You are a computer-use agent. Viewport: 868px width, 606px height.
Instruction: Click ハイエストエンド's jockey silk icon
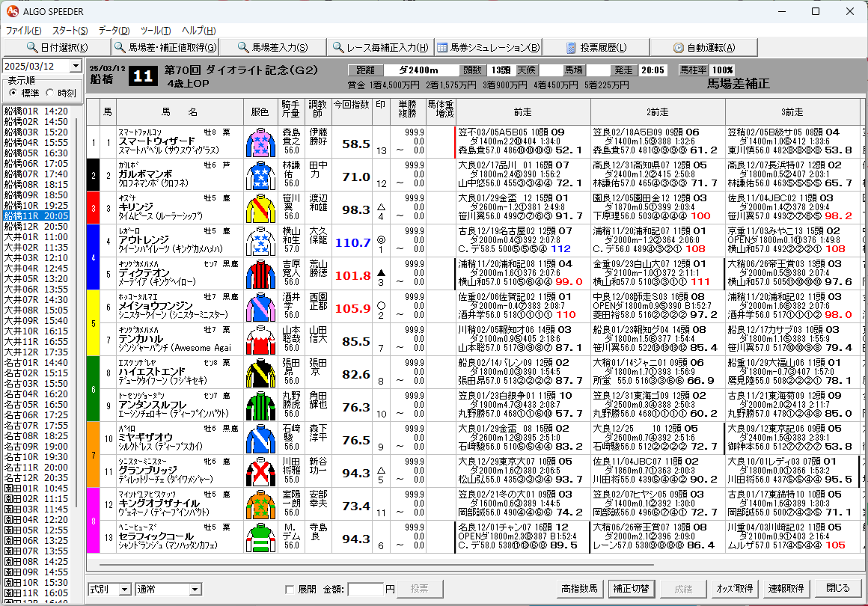tap(260, 373)
